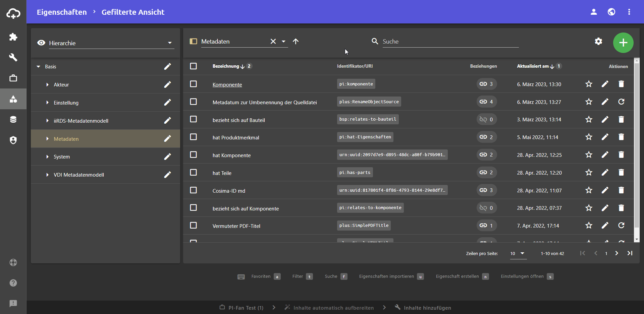This screenshot has width=644, height=314.
Task: Delete the hat Teile row
Action: tap(621, 172)
